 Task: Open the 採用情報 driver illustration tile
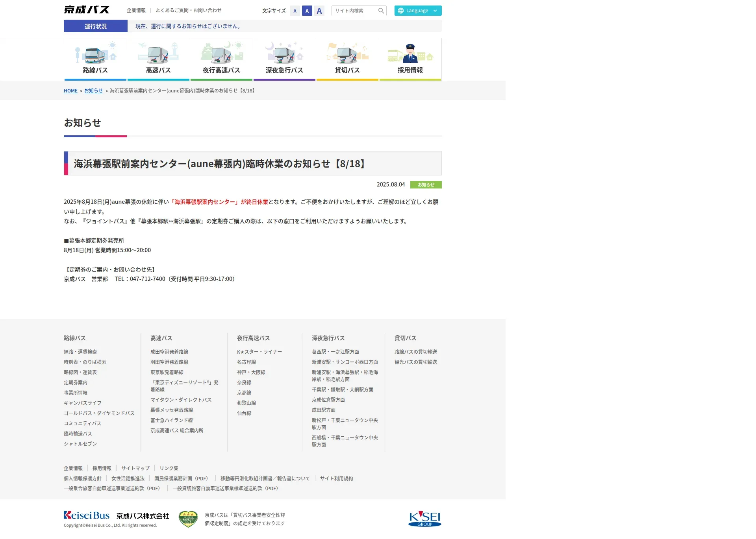[x=410, y=59]
